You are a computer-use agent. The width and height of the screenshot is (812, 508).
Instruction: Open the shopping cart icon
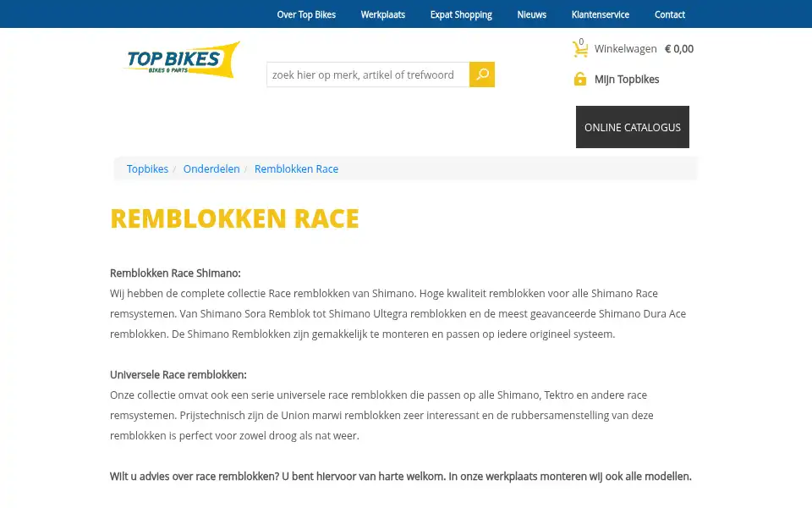click(x=580, y=48)
